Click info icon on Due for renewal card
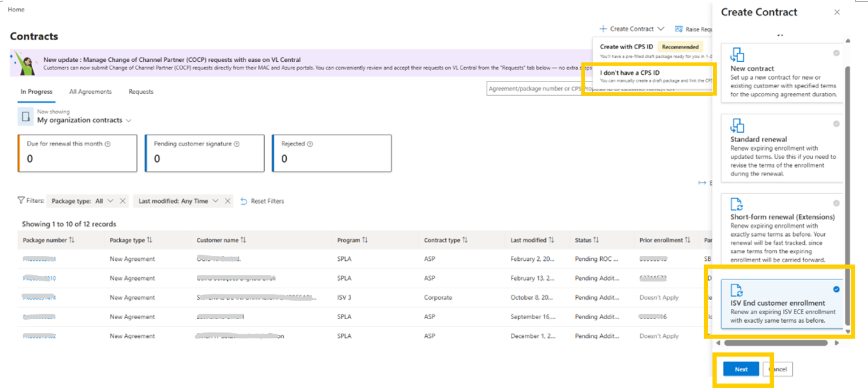This screenshot has height=389, width=868. point(108,144)
